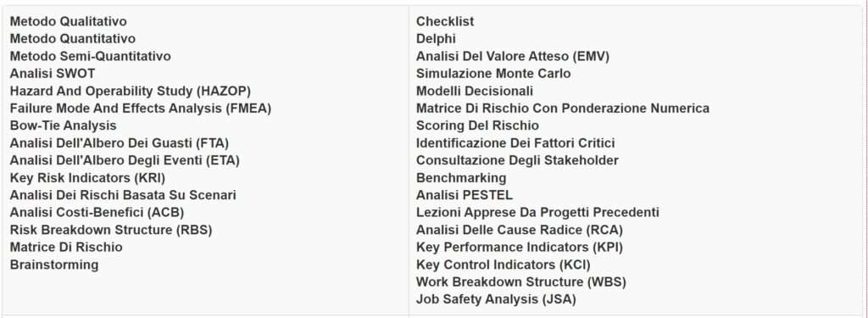Click Risk Breakdown Structure (RBS)
The height and width of the screenshot is (318, 868).
[111, 229]
